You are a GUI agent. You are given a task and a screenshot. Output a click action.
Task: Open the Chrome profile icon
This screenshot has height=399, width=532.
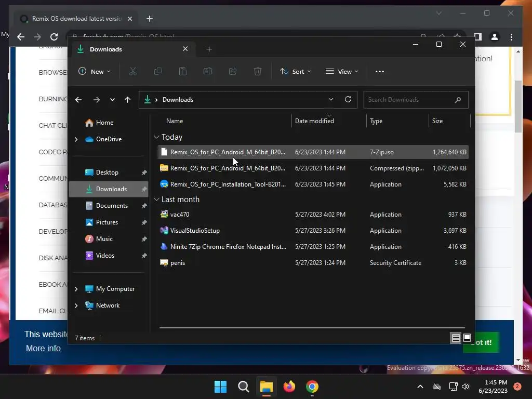(495, 37)
